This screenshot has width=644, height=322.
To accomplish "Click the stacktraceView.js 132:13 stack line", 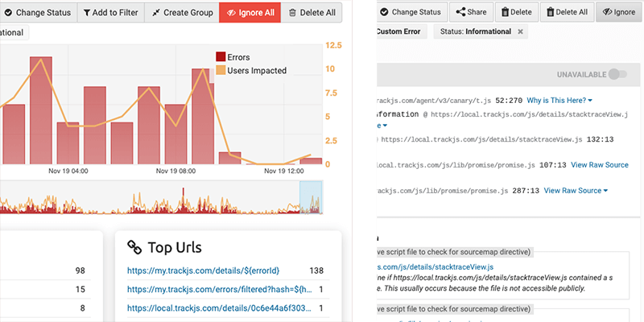I will pyautogui.click(x=495, y=139).
